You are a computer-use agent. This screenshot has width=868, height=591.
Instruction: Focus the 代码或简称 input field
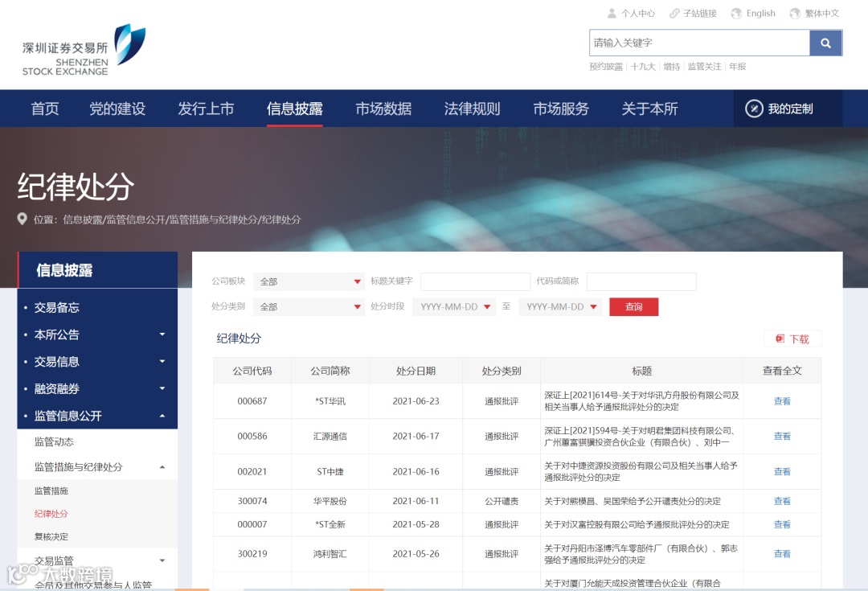(x=641, y=281)
